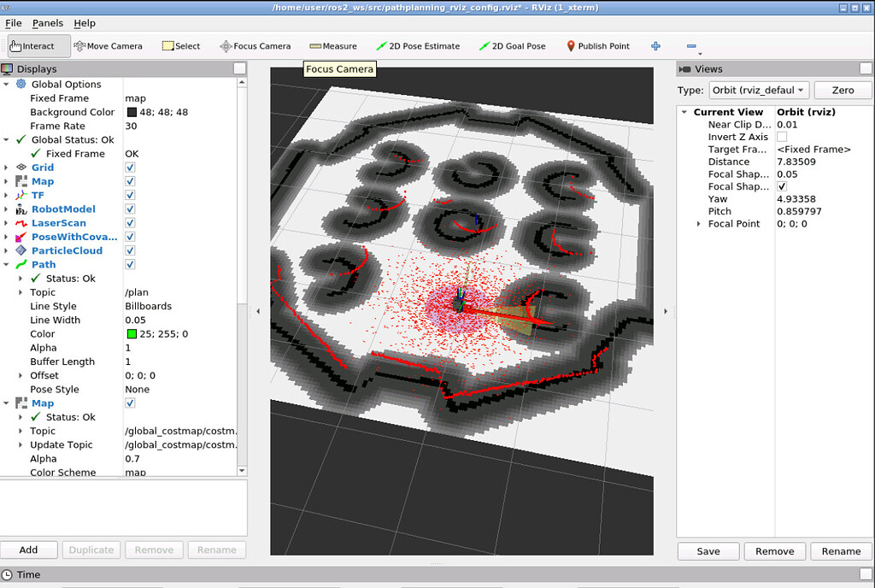Click the PoseWithCovariance icon
The image size is (875, 588).
[21, 237]
